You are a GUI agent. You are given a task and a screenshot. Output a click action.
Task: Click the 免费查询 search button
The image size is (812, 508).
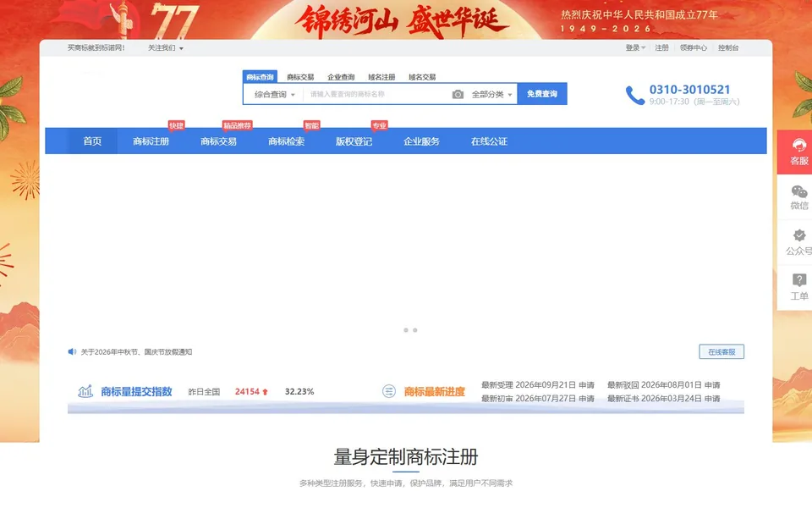click(542, 94)
